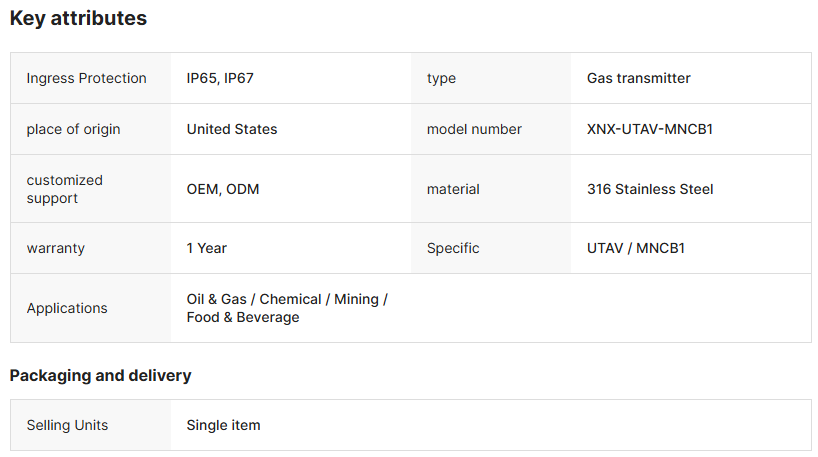Select the UTAV / MNCB1 value

pos(635,248)
